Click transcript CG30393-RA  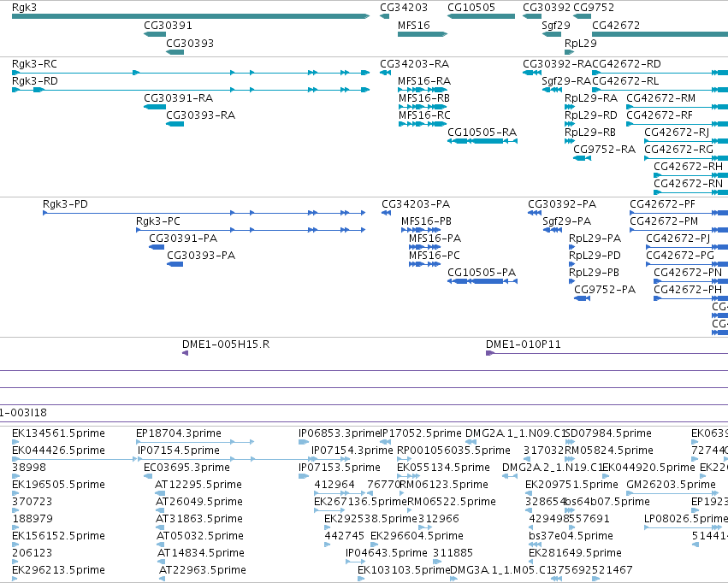pos(175,124)
